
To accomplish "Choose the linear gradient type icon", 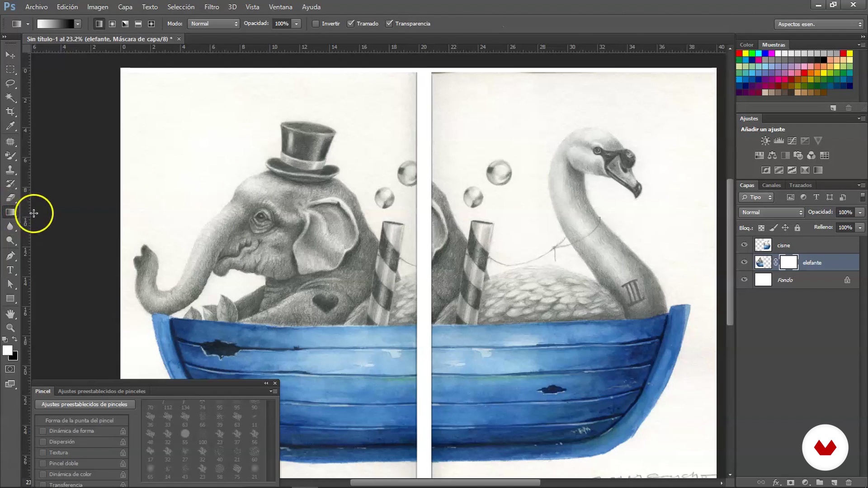I will pyautogui.click(x=99, y=23).
